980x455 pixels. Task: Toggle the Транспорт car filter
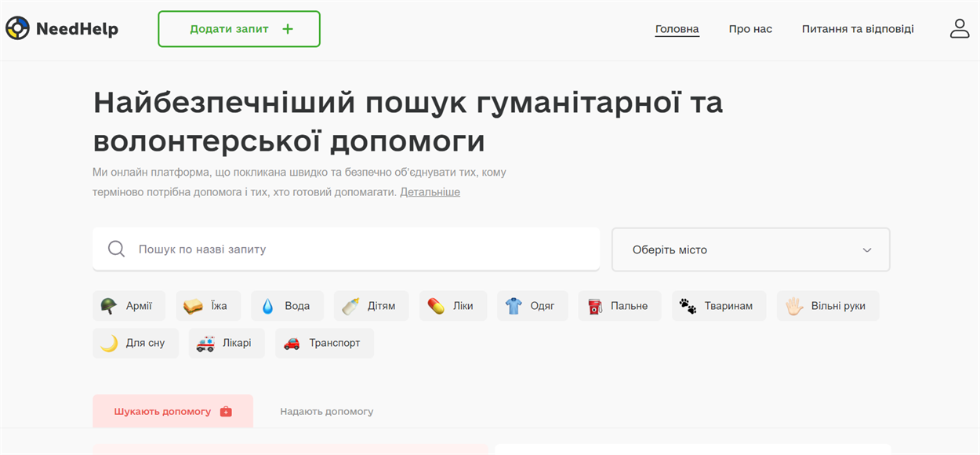pyautogui.click(x=324, y=343)
